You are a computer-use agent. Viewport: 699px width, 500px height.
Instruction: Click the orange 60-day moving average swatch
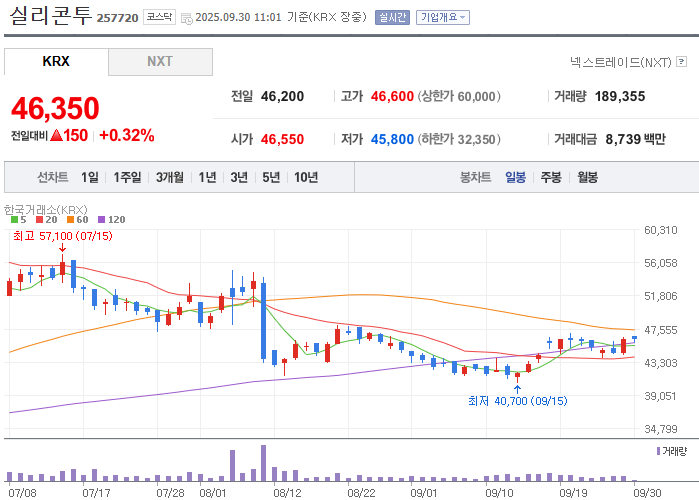(70, 219)
